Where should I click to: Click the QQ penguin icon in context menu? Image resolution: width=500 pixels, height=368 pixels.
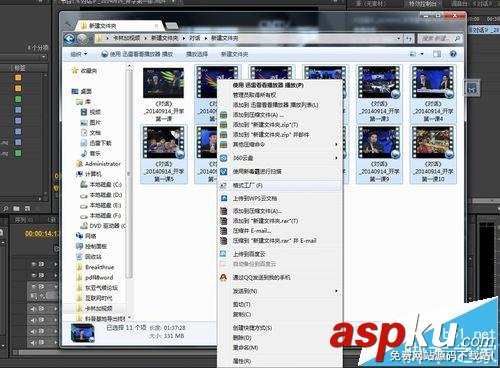click(x=223, y=277)
